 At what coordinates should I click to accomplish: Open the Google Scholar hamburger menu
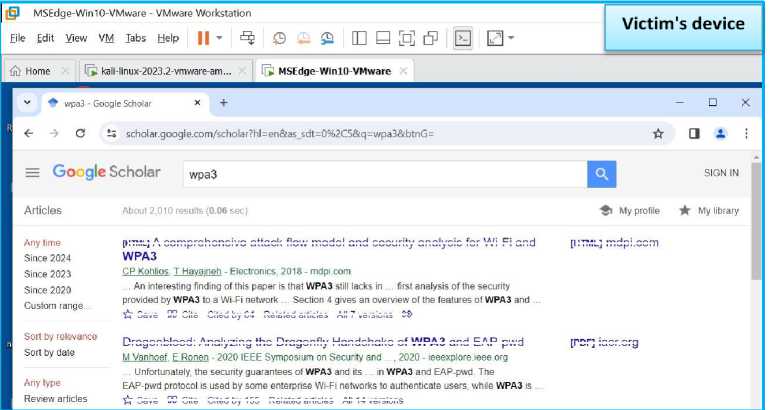[32, 173]
